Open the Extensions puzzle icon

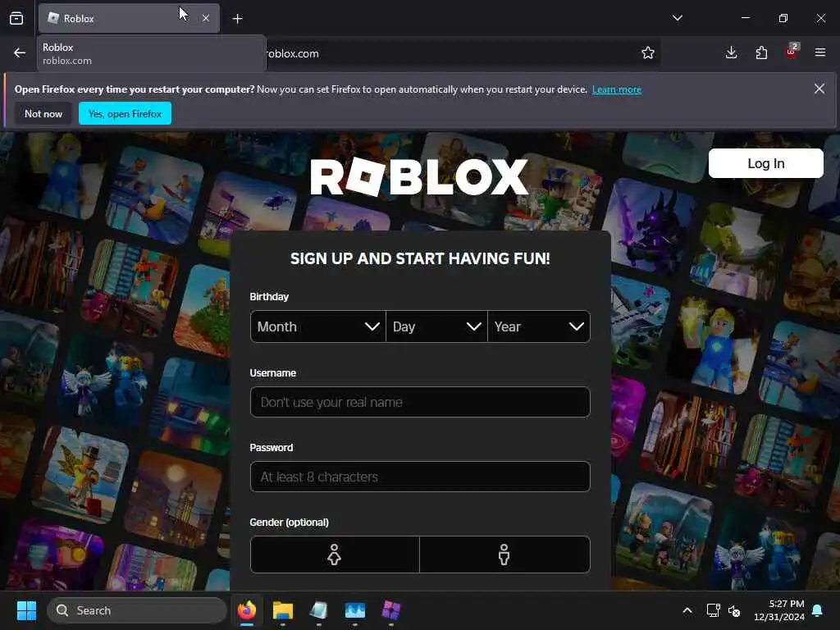761,52
